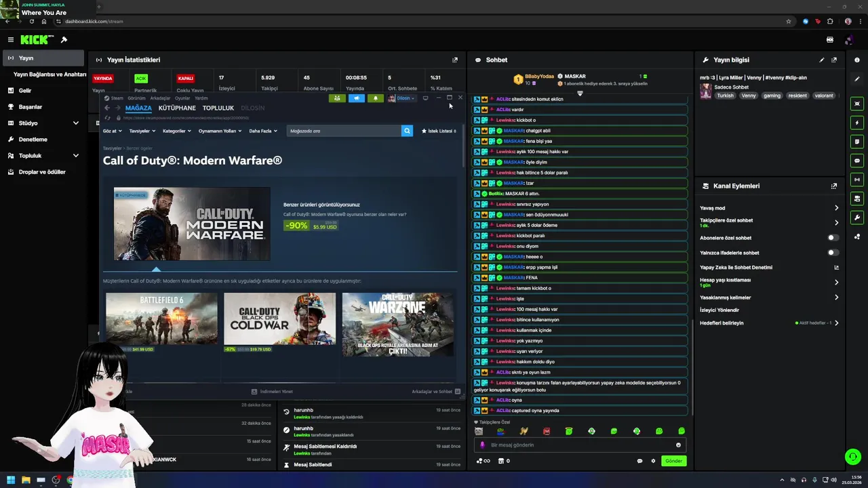Click the wrench icon in the right sidebar
The width and height of the screenshot is (868, 488).
tap(857, 218)
